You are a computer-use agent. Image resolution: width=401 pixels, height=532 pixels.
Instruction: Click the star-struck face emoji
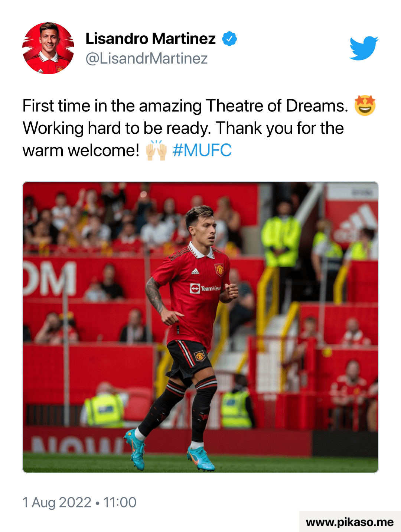pos(365,106)
